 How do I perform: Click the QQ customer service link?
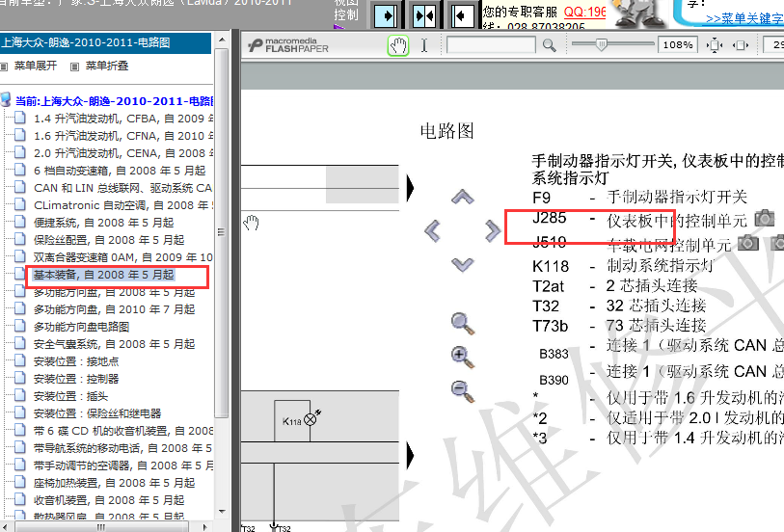coord(584,12)
